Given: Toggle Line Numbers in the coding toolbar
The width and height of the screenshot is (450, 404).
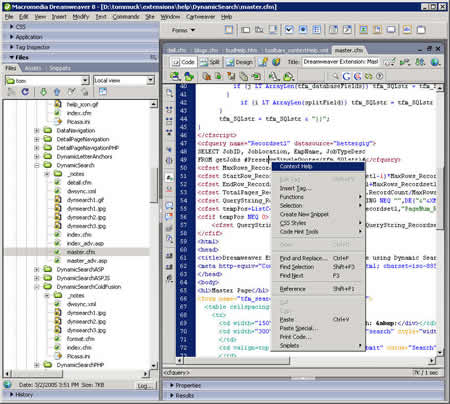Looking at the screenshot, I should coord(169,178).
